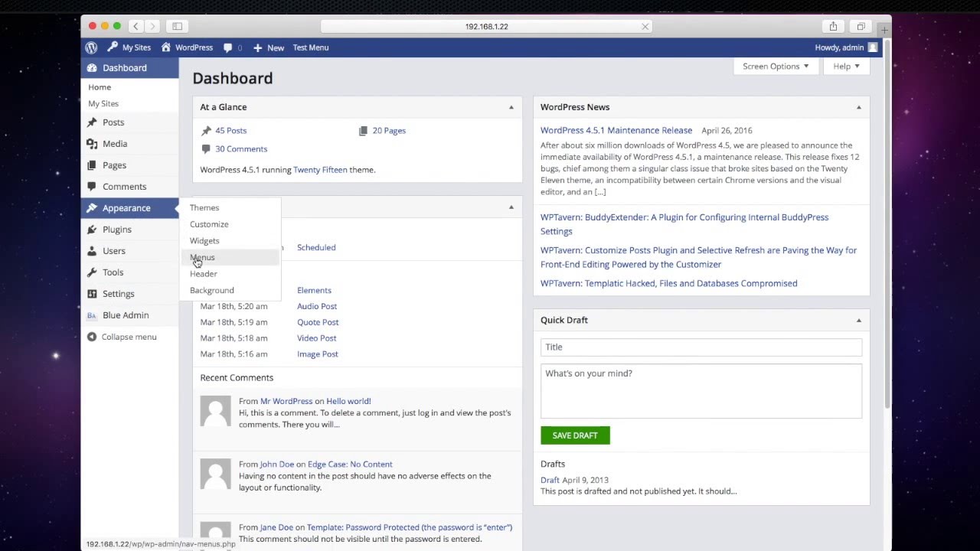This screenshot has width=980, height=551.
Task: Click the Appearance paintbrush icon in sidebar
Action: 92,208
